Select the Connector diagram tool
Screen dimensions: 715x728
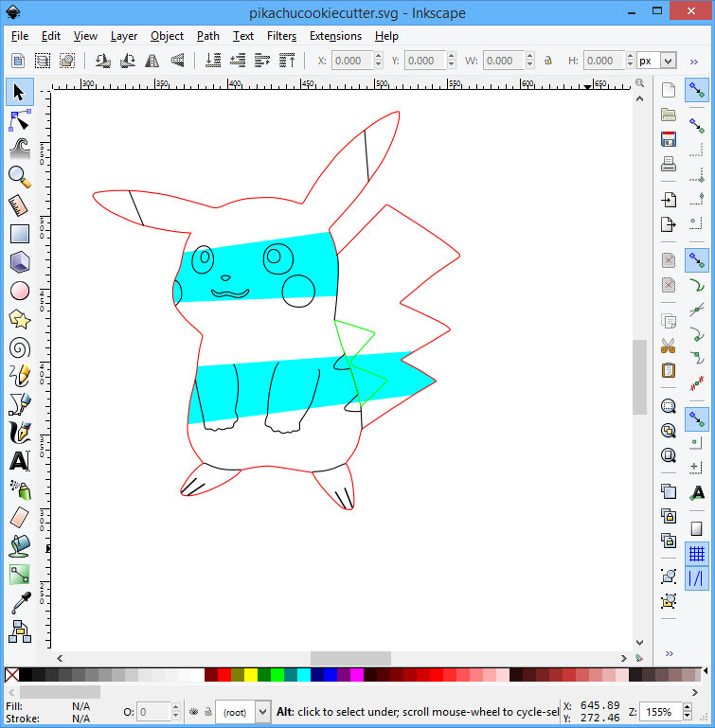tap(20, 631)
